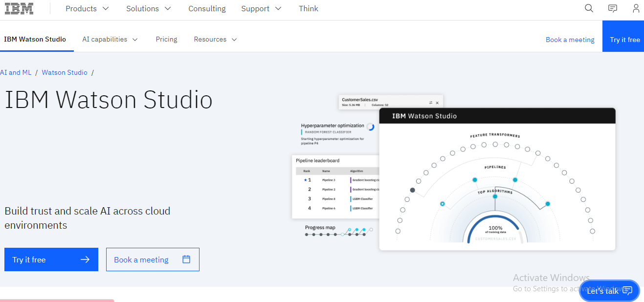This screenshot has width=644, height=302.
Task: Click the Let's talk chat button
Action: pos(609,291)
